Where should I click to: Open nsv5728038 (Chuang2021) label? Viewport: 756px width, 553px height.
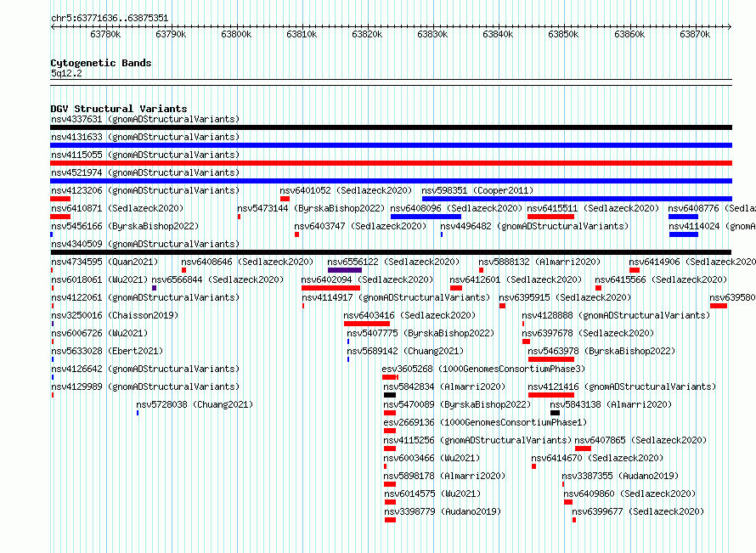pos(195,404)
